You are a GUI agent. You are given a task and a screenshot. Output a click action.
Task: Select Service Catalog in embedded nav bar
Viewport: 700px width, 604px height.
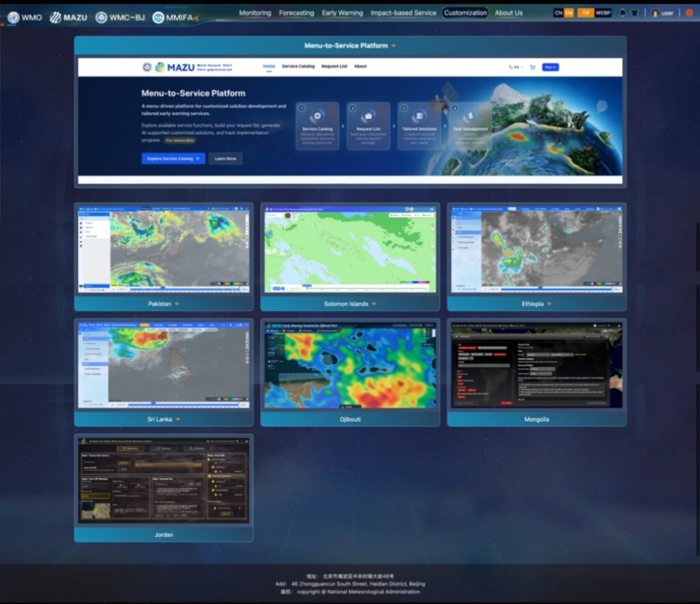pyautogui.click(x=298, y=66)
